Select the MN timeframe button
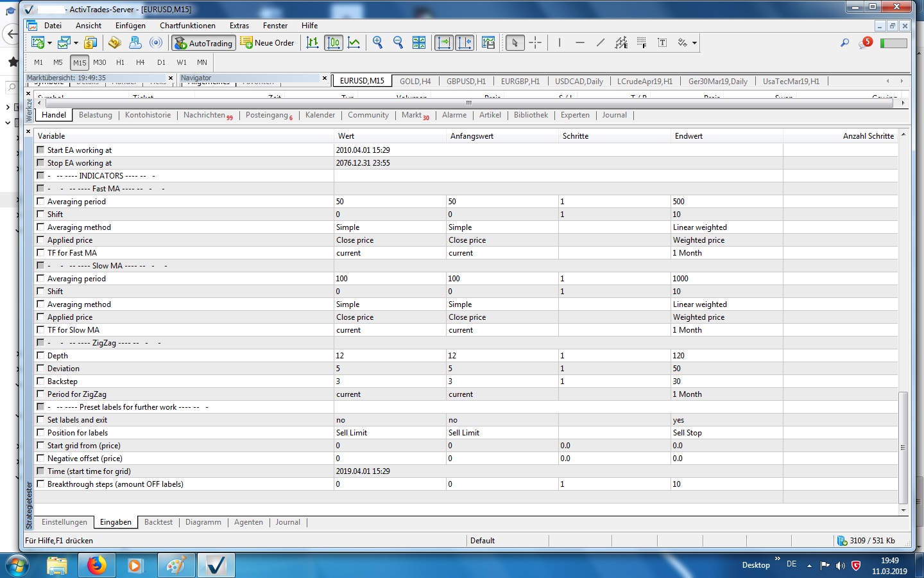 tap(202, 62)
